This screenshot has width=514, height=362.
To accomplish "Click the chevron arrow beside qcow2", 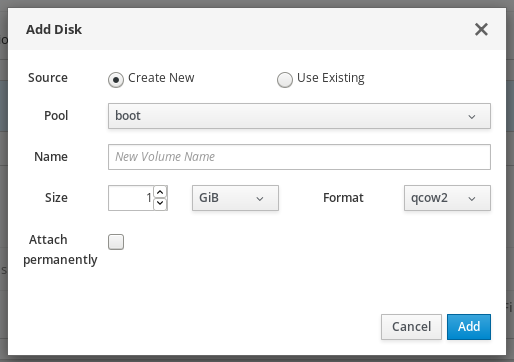I will point(472,199).
